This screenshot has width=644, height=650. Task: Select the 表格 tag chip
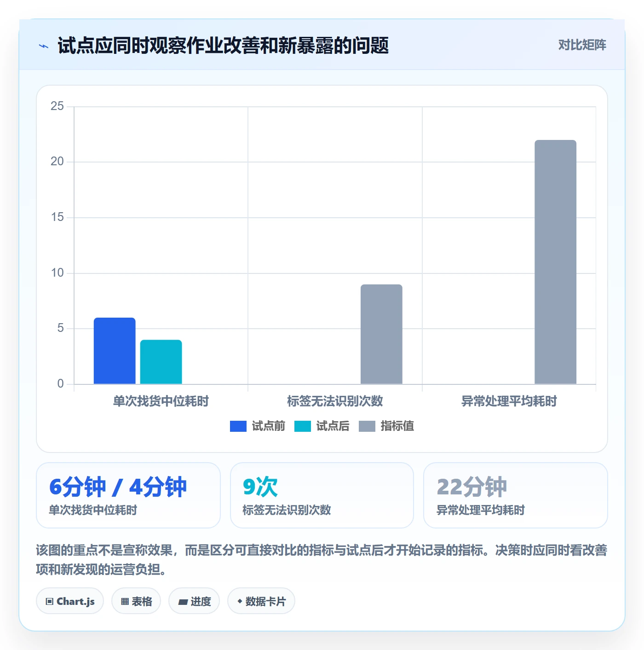(136, 601)
